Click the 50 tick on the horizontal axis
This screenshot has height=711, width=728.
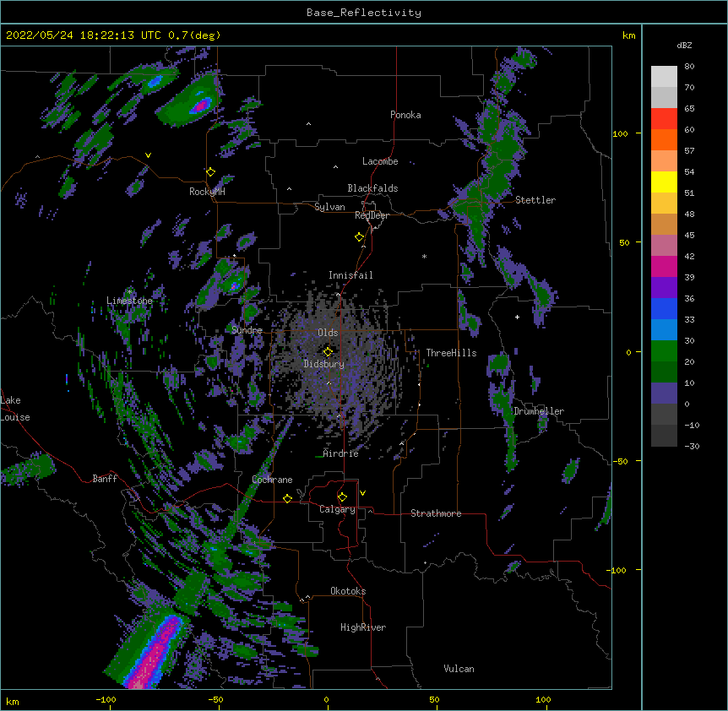pyautogui.click(x=434, y=699)
